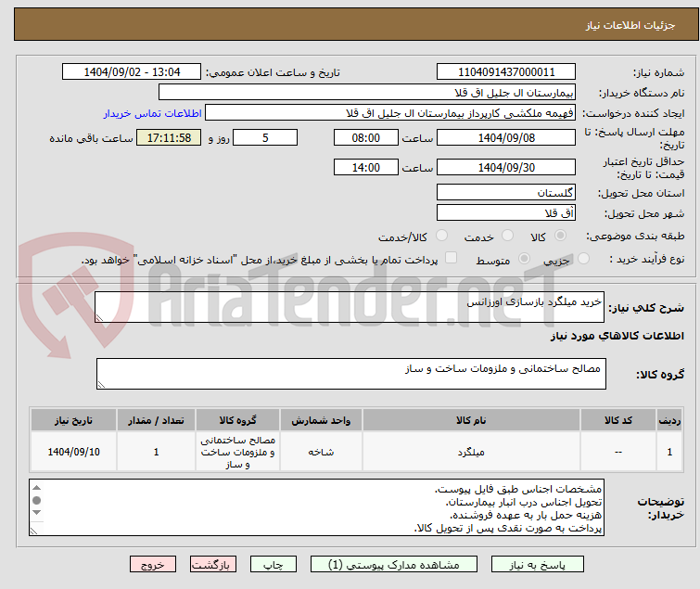Click the ردیف column header

[x=669, y=420]
